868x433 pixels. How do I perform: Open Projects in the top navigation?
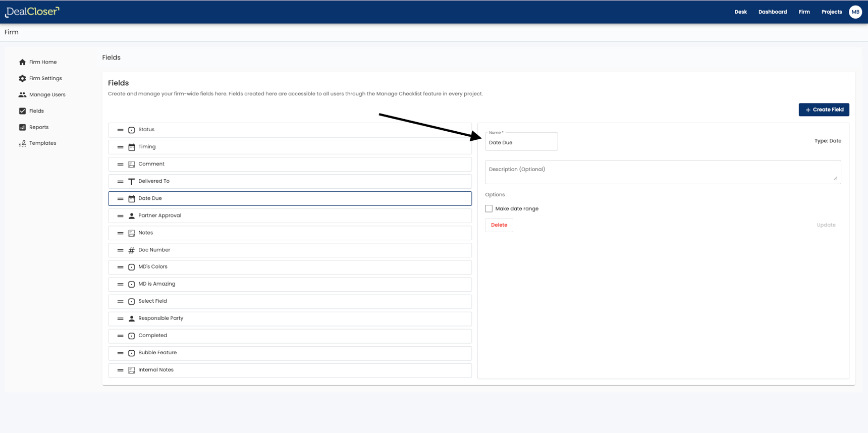[x=831, y=12]
